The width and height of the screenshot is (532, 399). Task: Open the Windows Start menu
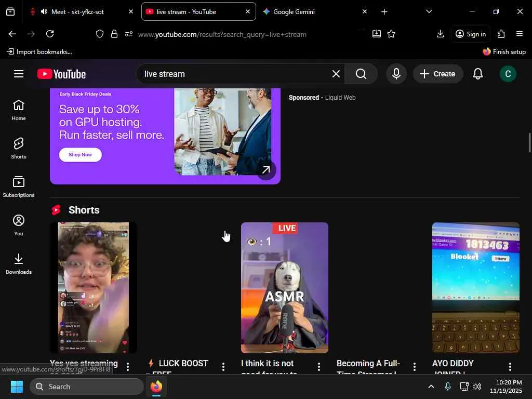point(17,387)
